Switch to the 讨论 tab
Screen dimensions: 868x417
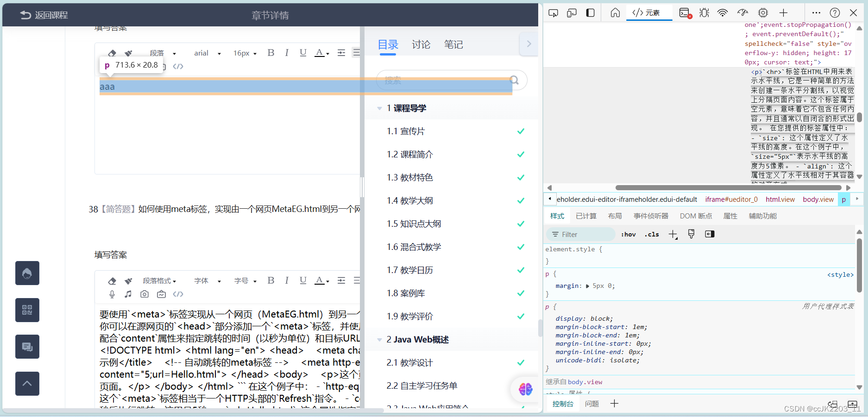point(421,44)
